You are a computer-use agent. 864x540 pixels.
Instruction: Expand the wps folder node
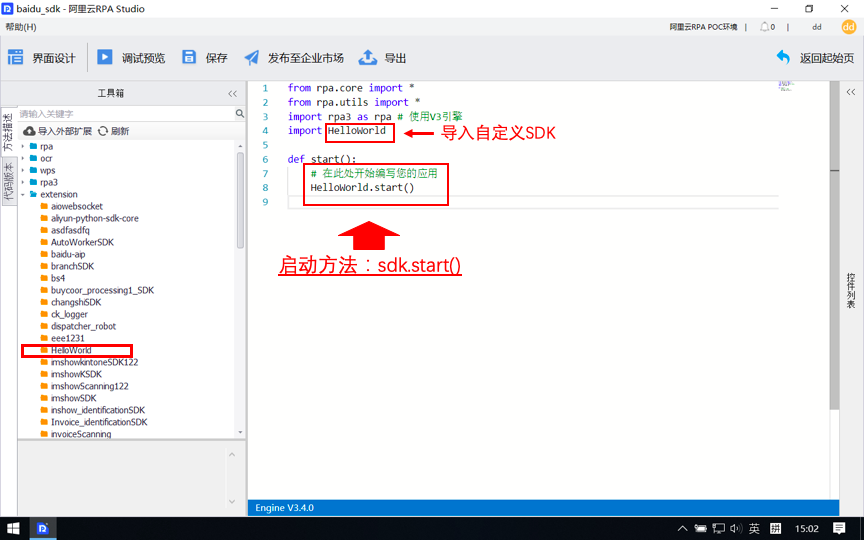click(23, 170)
